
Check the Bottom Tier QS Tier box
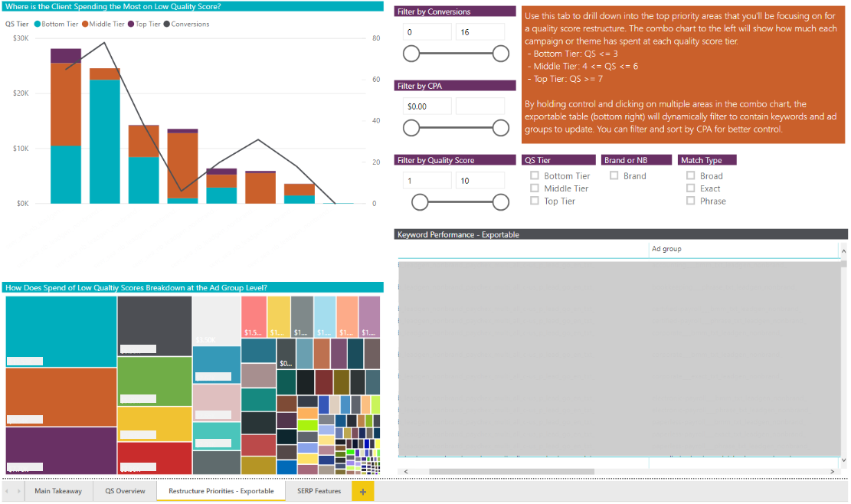[x=535, y=175]
